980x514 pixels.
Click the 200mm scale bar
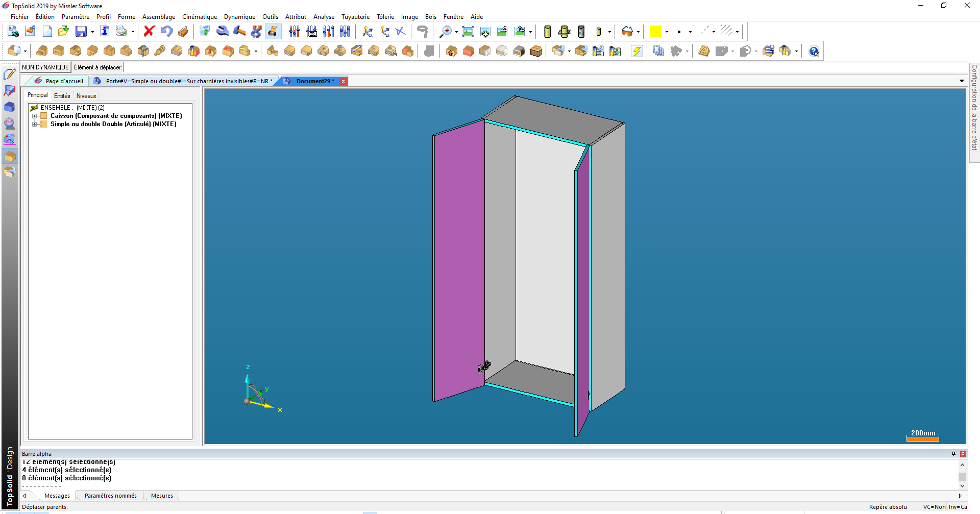(923, 435)
